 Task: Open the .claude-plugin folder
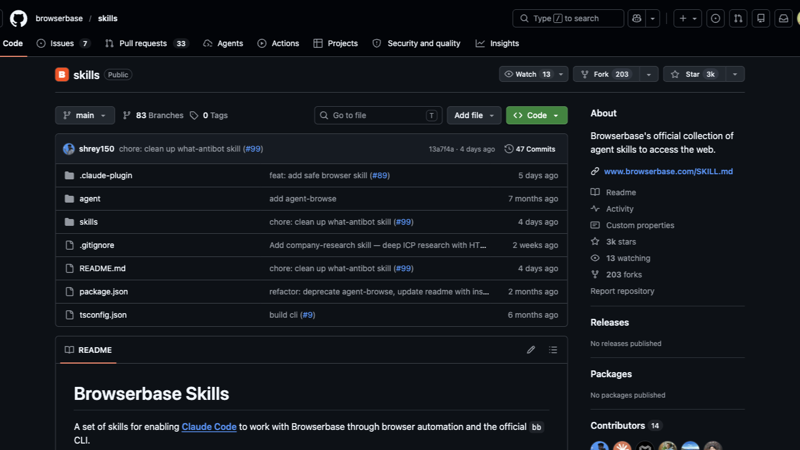(106, 176)
